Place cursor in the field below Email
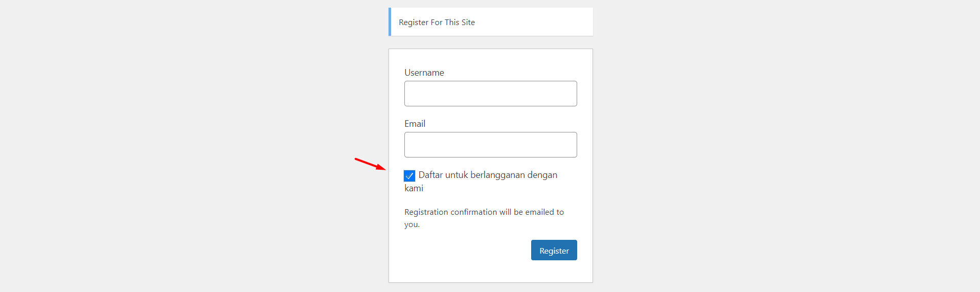 [x=490, y=145]
